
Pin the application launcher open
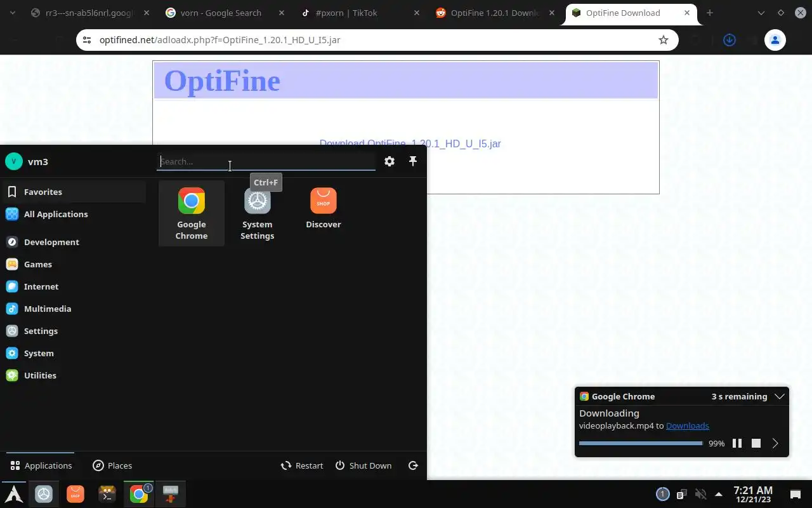tap(413, 161)
